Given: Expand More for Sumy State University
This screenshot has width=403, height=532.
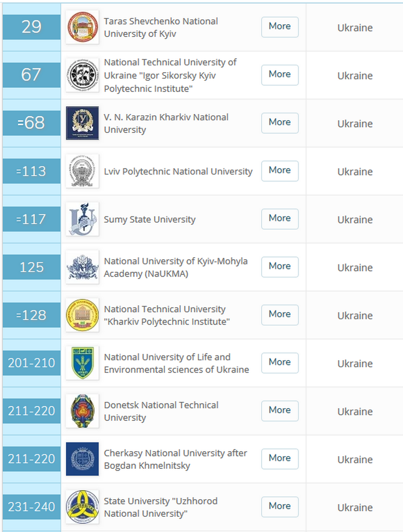Looking at the screenshot, I should click(x=280, y=218).
